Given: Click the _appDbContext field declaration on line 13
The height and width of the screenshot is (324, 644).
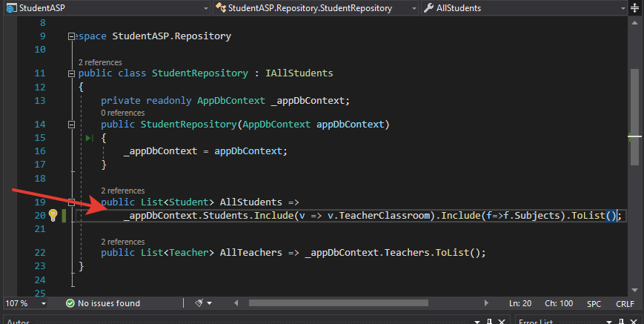Looking at the screenshot, I should pos(309,101).
